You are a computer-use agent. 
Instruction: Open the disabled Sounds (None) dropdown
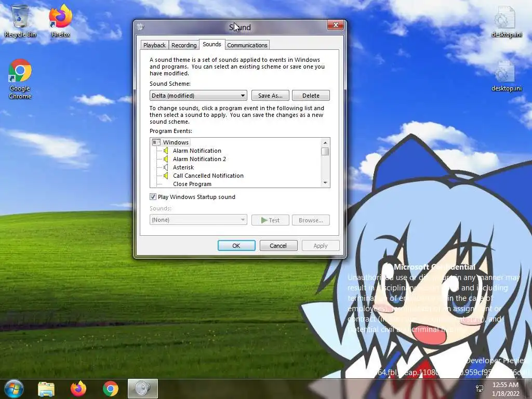click(x=198, y=220)
